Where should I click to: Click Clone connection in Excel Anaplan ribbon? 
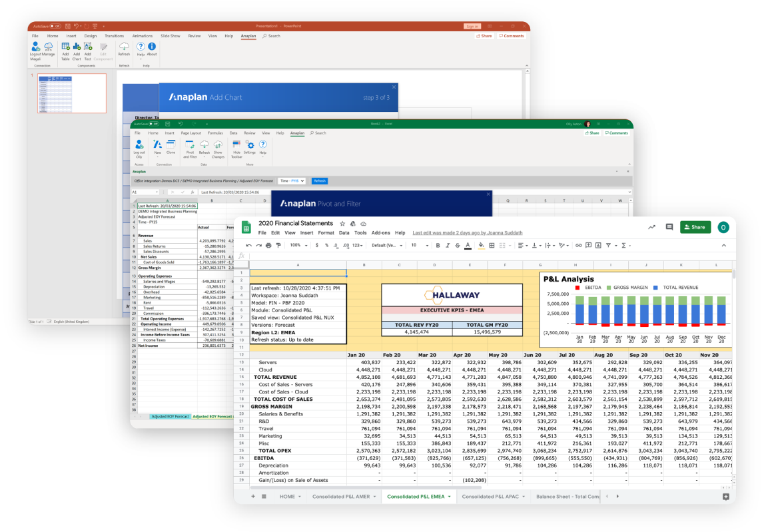pyautogui.click(x=171, y=147)
